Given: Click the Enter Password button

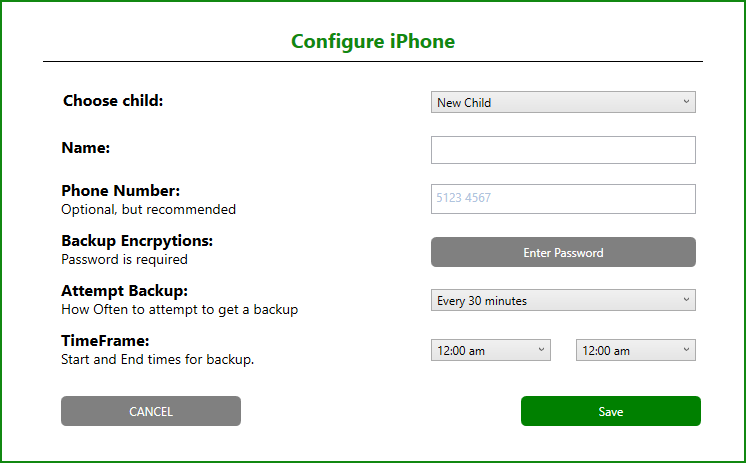Looking at the screenshot, I should coord(563,252).
